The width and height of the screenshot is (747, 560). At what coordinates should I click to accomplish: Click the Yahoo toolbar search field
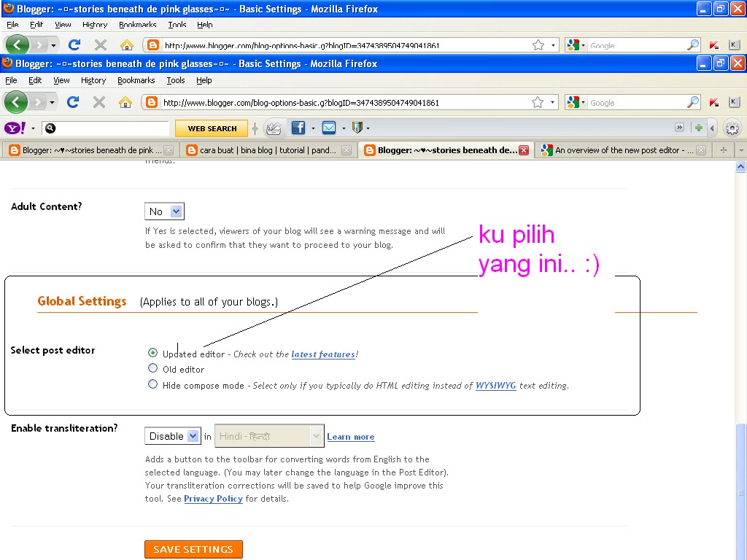(105, 128)
